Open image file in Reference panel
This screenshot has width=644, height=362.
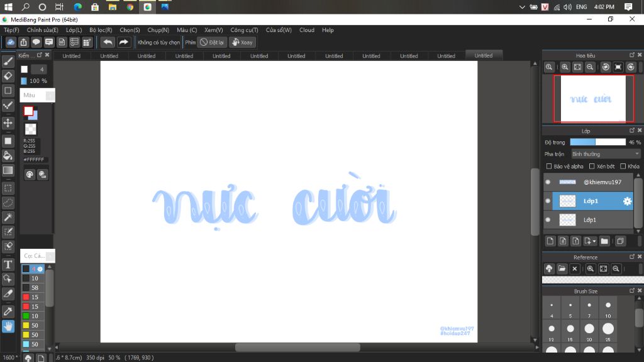coord(562,269)
